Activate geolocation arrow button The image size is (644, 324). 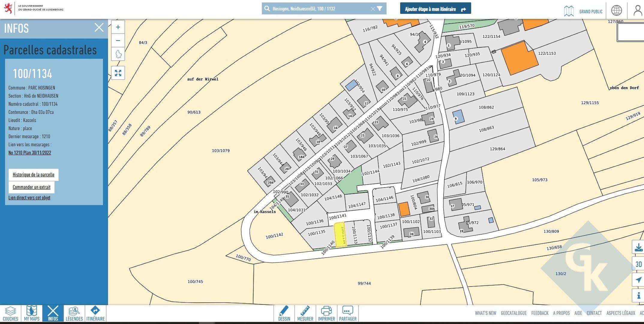[x=638, y=280]
